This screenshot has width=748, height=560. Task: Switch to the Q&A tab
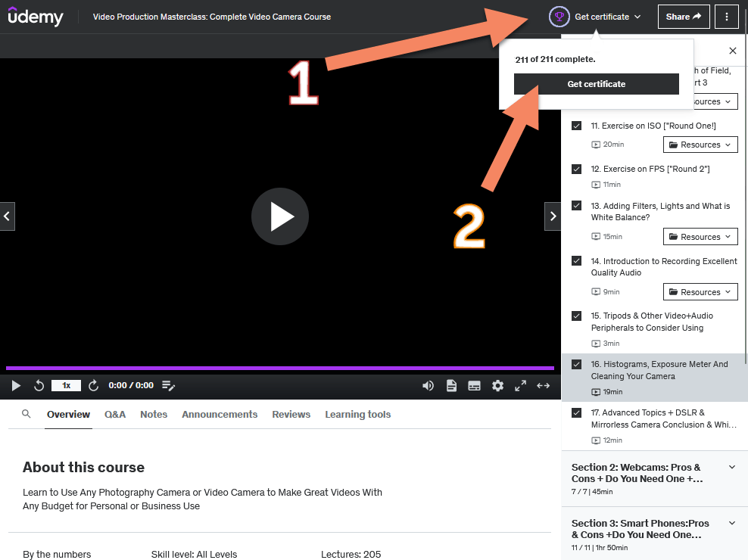click(x=115, y=414)
